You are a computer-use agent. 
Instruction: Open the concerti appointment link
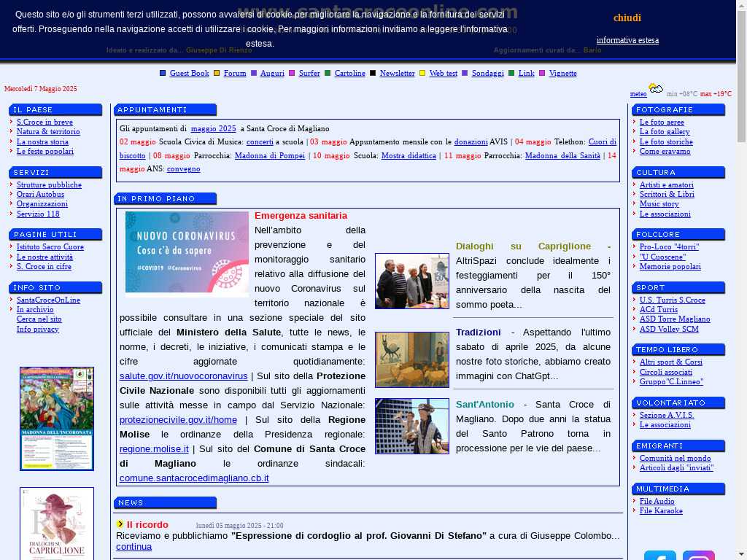[x=260, y=142]
